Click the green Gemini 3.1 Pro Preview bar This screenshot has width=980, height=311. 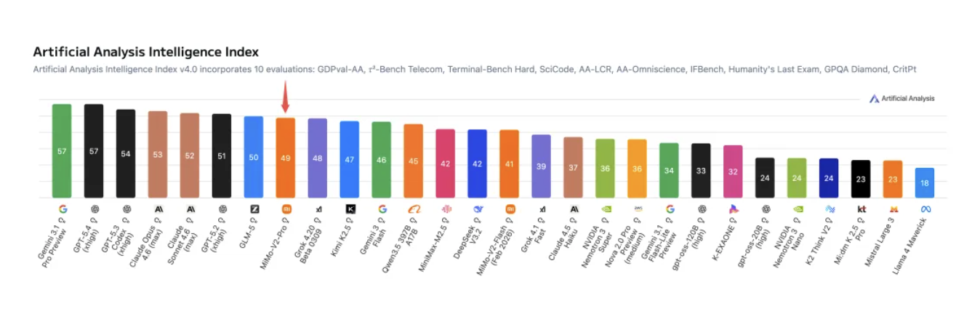tap(62, 151)
